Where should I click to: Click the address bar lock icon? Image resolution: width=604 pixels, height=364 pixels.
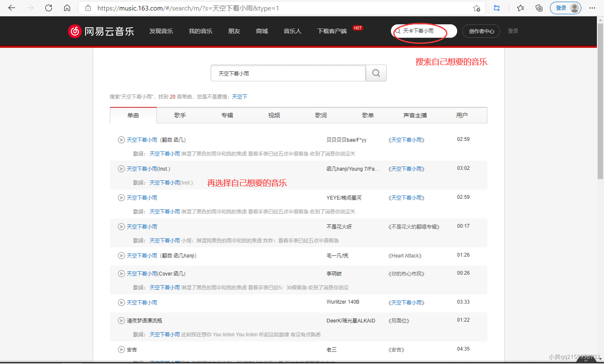pos(88,8)
